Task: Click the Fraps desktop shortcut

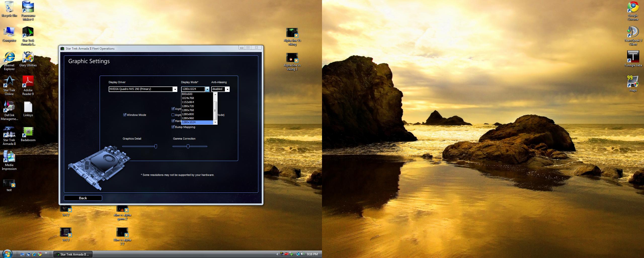Action: tap(633, 84)
